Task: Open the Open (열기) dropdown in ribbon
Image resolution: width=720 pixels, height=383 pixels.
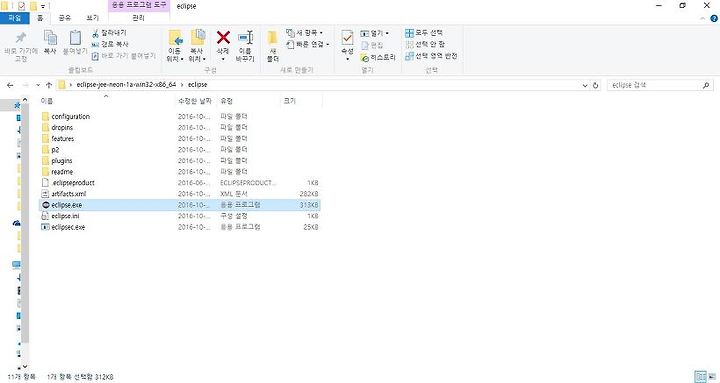Action: [x=375, y=33]
